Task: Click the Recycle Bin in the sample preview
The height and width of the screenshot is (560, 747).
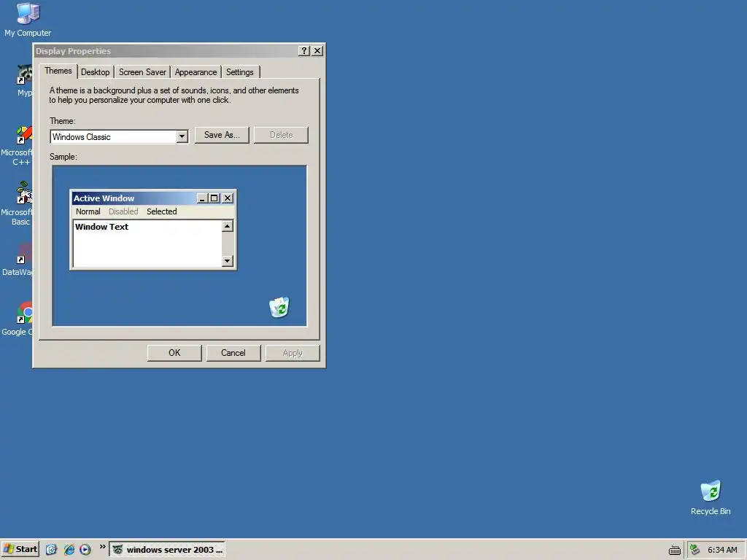Action: (279, 307)
